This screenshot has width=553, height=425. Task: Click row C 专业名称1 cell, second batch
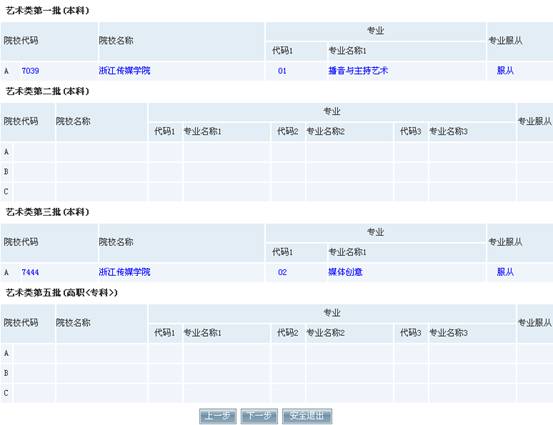click(226, 192)
